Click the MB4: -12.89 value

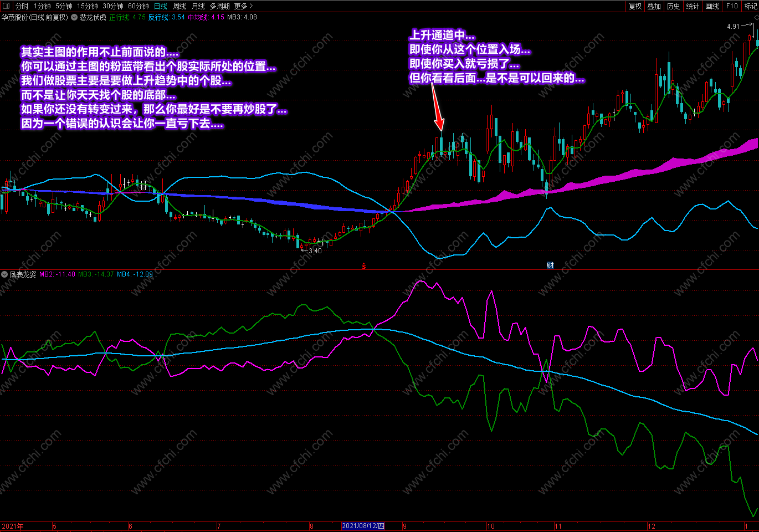tap(135, 274)
